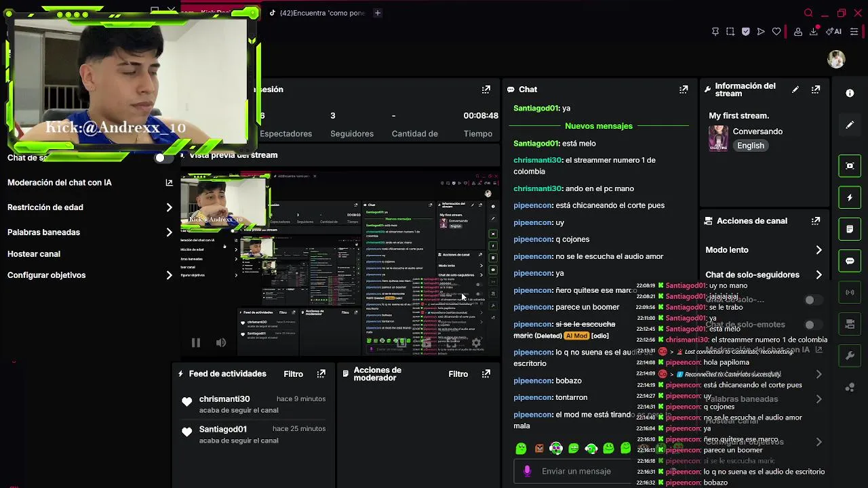Edit stream info with pencil icon
The image size is (868, 488).
pos(795,89)
